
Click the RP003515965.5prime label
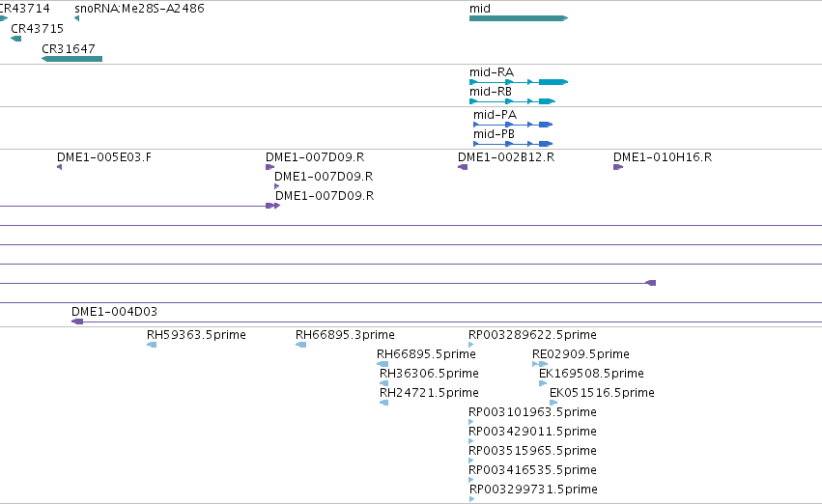(532, 451)
